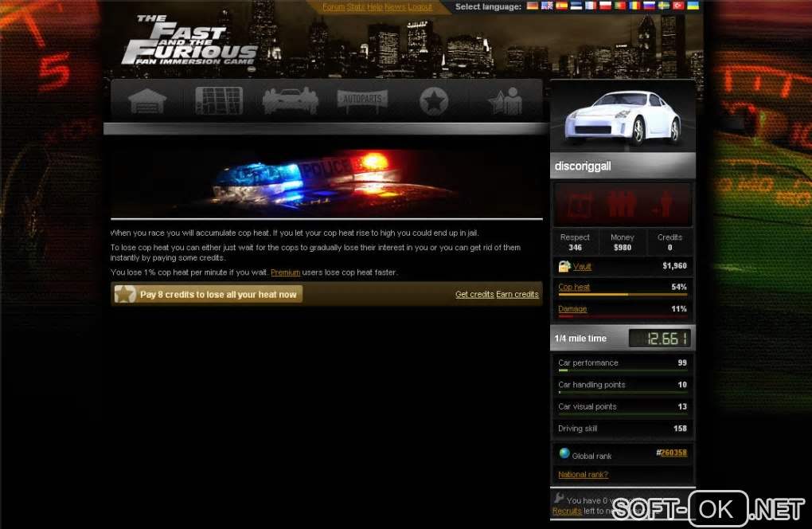This screenshot has width=812, height=529.
Task: Click the red add-person icon
Action: coord(662,204)
